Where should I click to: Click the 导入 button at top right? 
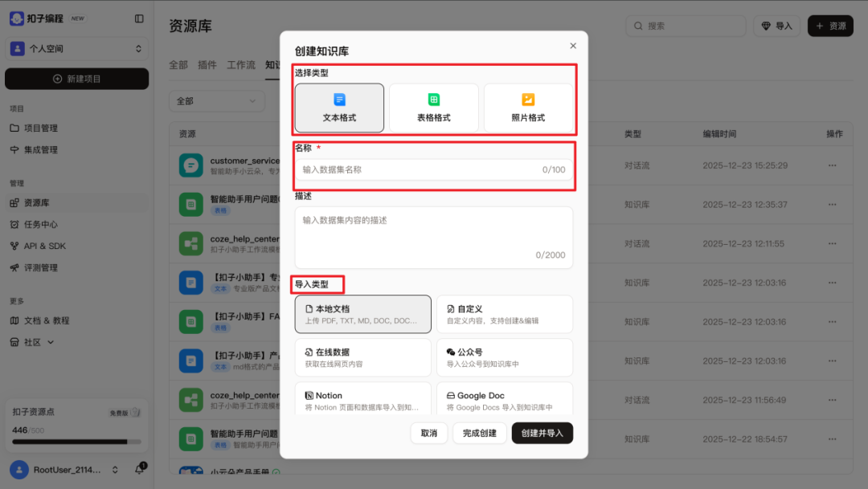click(x=776, y=26)
